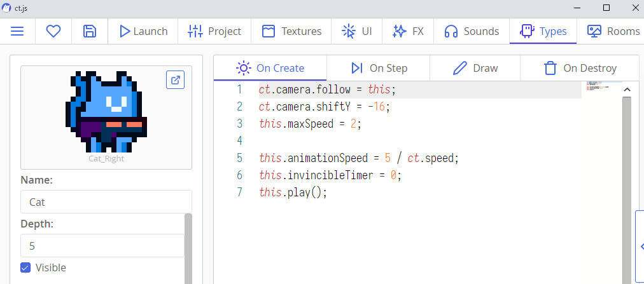Click the code editor vertical scrollbar

coord(627,190)
